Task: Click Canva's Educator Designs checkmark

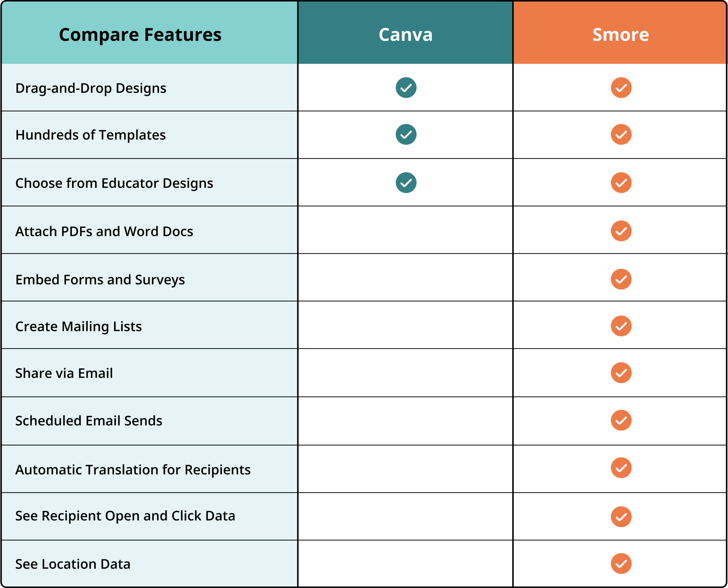Action: [x=406, y=182]
